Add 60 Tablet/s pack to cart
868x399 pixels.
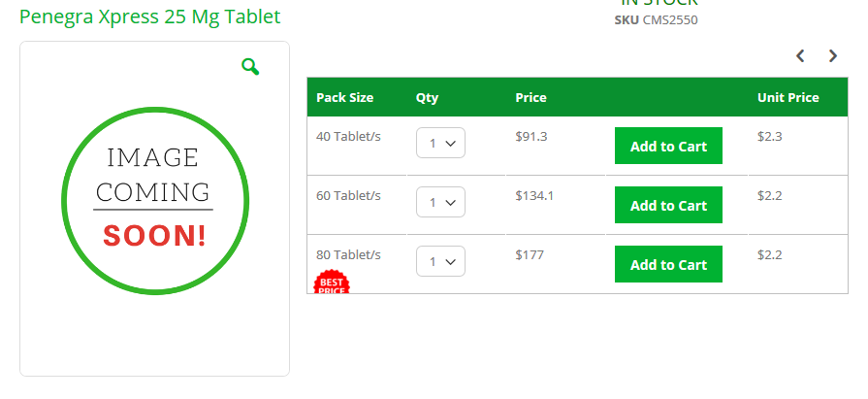668,205
